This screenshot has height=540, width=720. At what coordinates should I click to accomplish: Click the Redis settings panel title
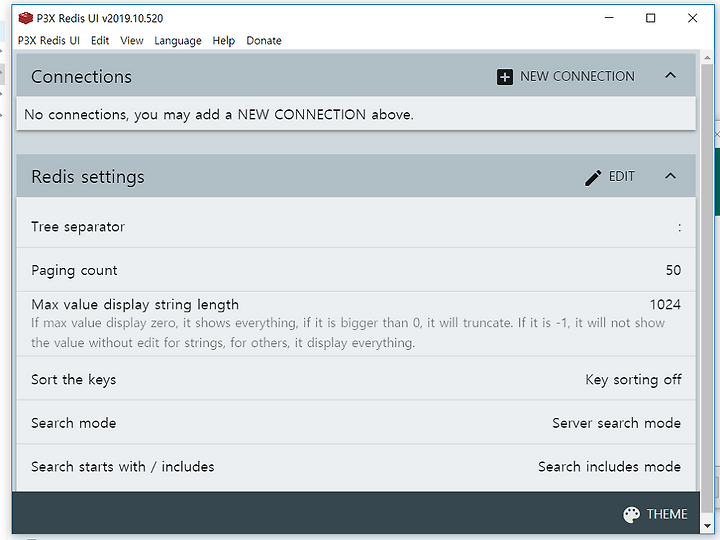tap(88, 177)
